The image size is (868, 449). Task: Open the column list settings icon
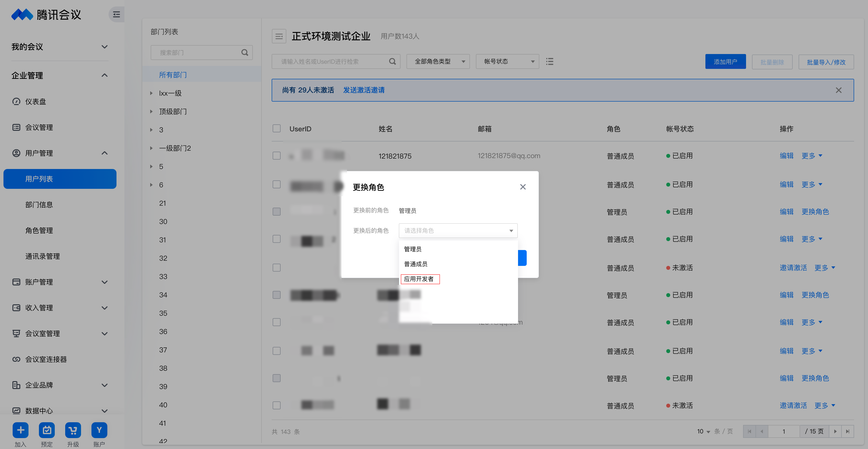coord(550,61)
